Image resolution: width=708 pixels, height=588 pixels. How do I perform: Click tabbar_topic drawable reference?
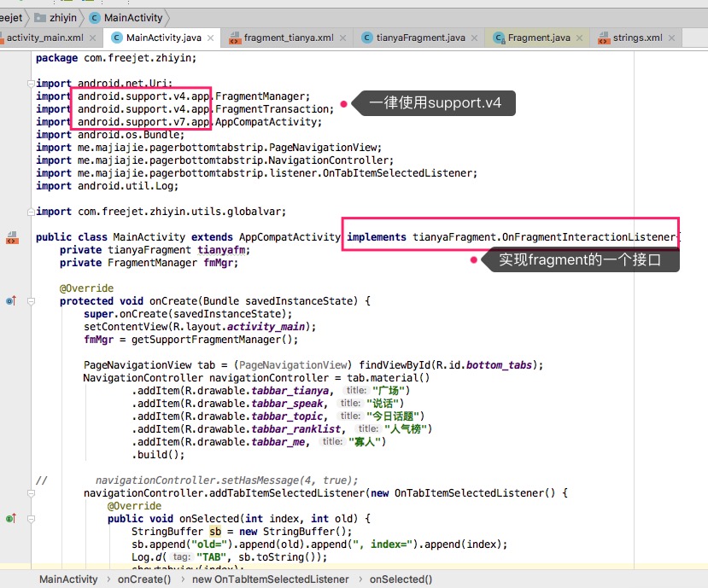tap(287, 416)
